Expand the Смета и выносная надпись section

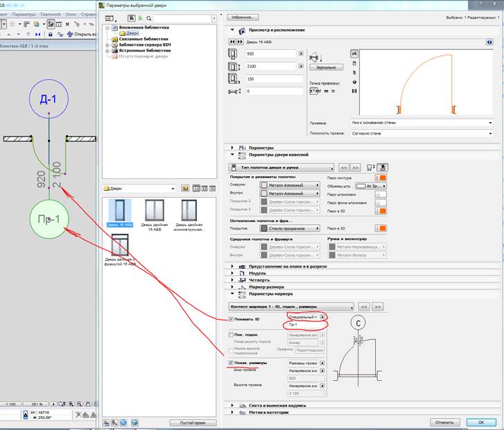point(232,404)
